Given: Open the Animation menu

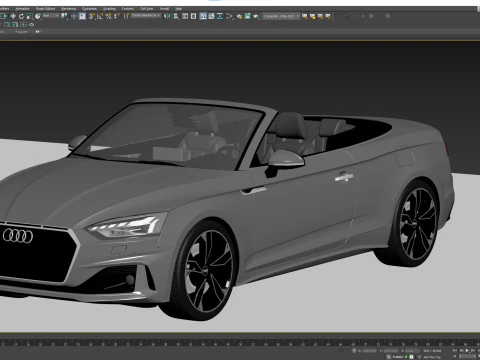Looking at the screenshot, I should (x=22, y=8).
